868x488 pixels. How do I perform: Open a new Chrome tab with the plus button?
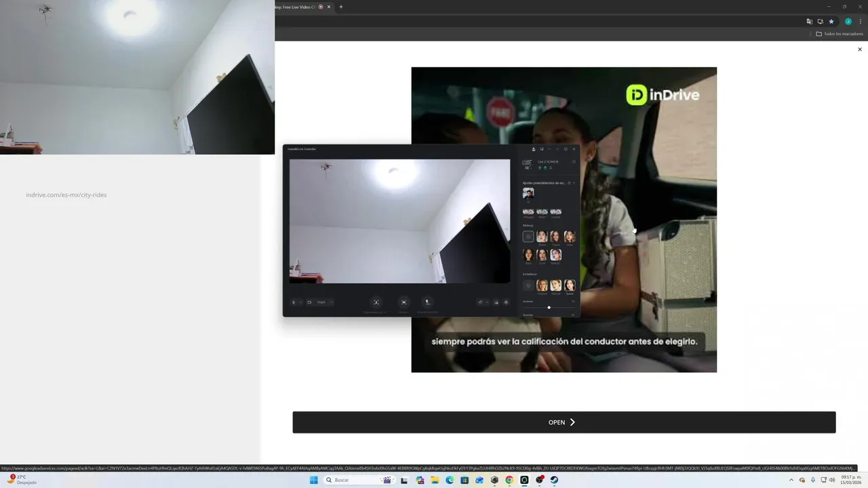click(x=341, y=7)
